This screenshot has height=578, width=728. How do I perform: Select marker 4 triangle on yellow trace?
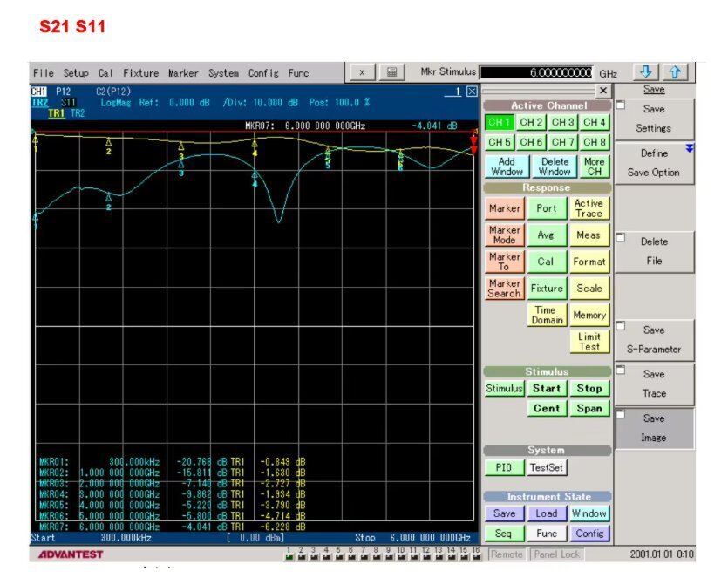[255, 145]
